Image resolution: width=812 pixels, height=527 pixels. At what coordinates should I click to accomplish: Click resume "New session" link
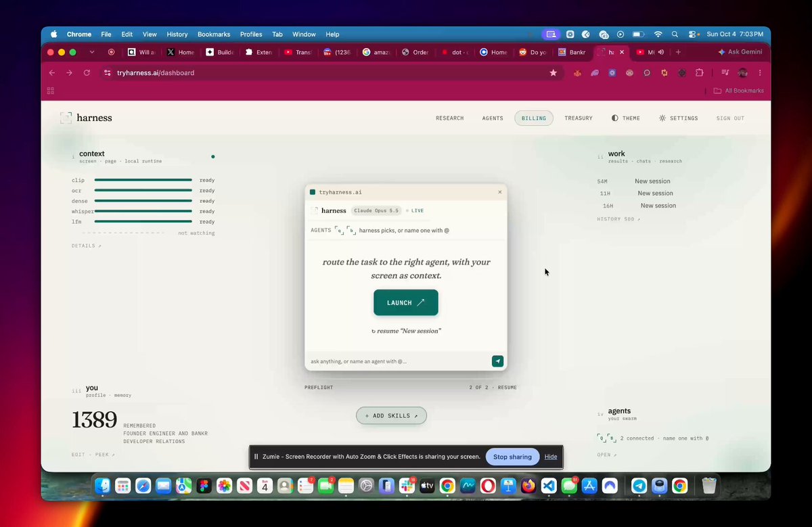pyautogui.click(x=406, y=331)
